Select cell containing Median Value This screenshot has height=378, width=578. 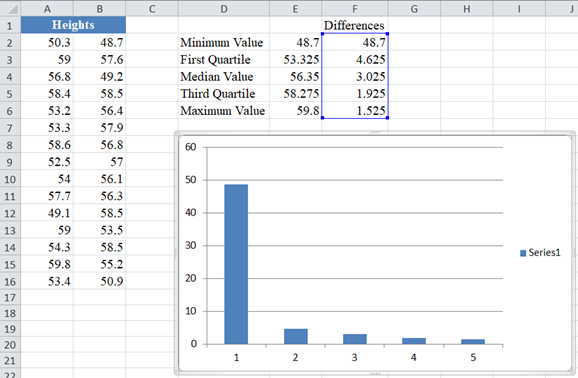pyautogui.click(x=224, y=76)
